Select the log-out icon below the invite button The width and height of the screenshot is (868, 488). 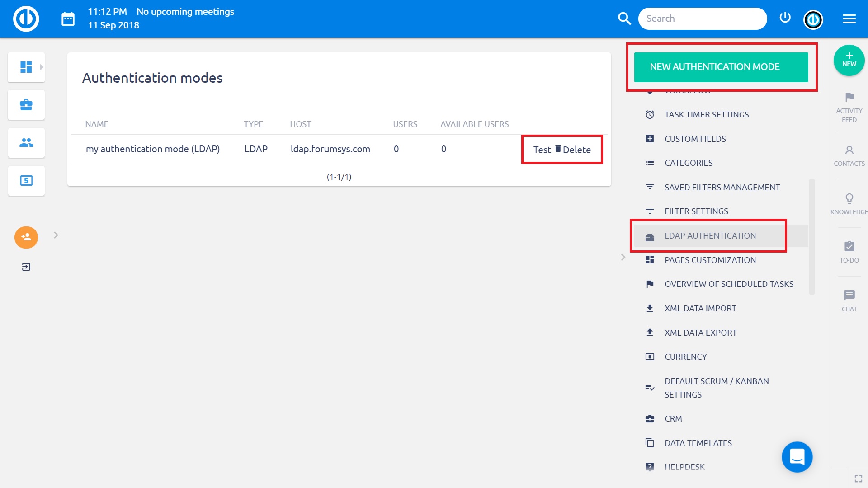pos(26,267)
